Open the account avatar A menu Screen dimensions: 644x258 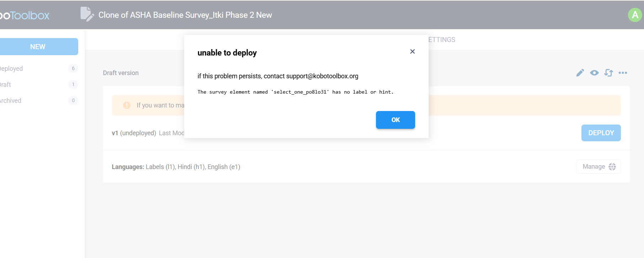tap(635, 15)
